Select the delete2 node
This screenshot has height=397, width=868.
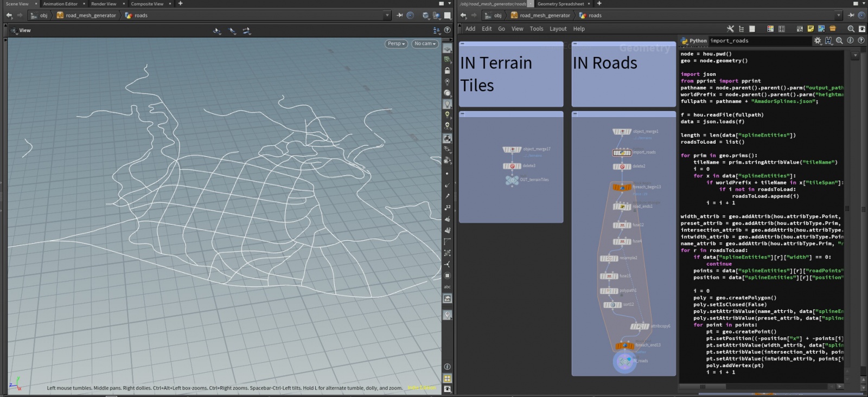pos(622,167)
